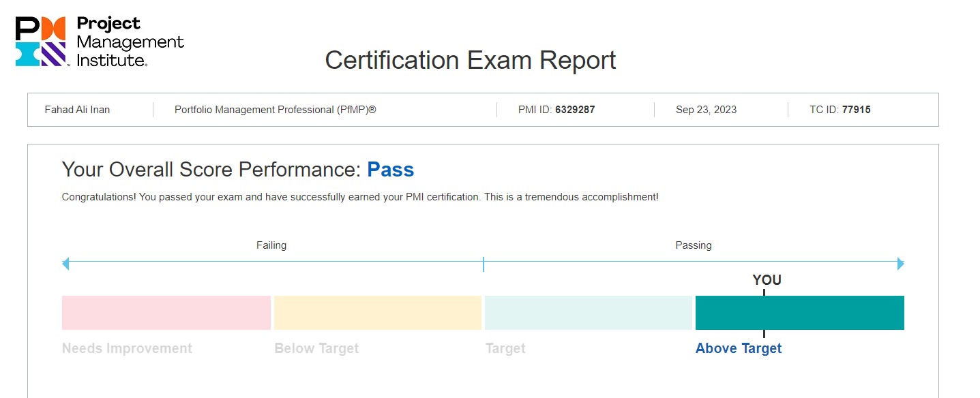Viewport: 980px width, 398px height.
Task: Click the right arrowhead on the Passing scale
Action: 901,263
